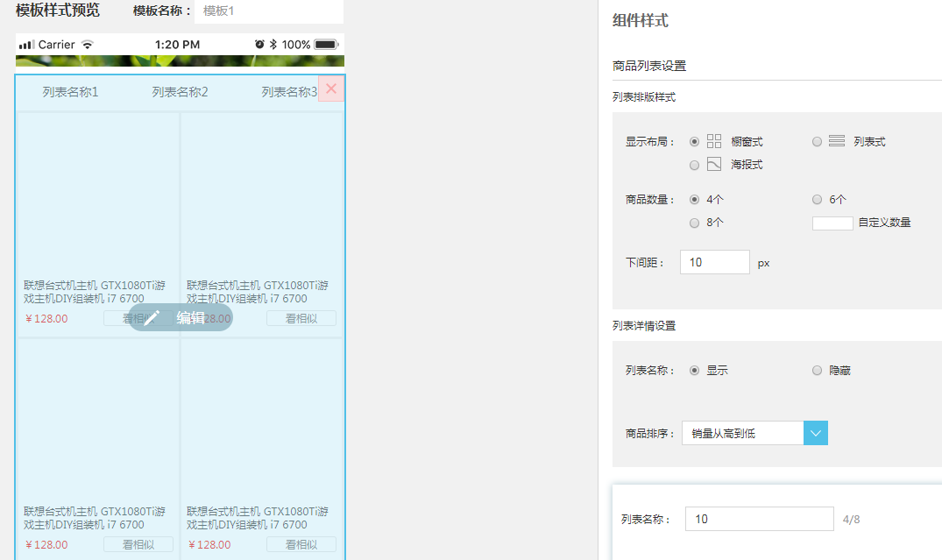Set list name to 隐藏
The width and height of the screenshot is (942, 560).
click(817, 371)
